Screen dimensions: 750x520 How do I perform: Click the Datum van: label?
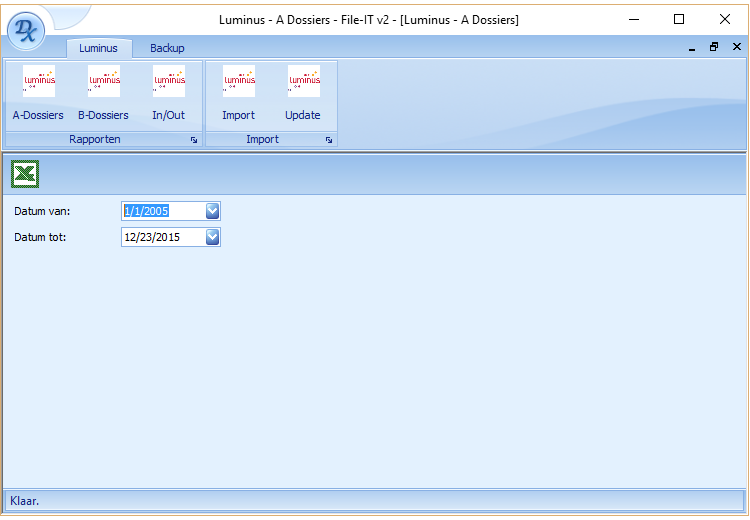click(x=42, y=211)
